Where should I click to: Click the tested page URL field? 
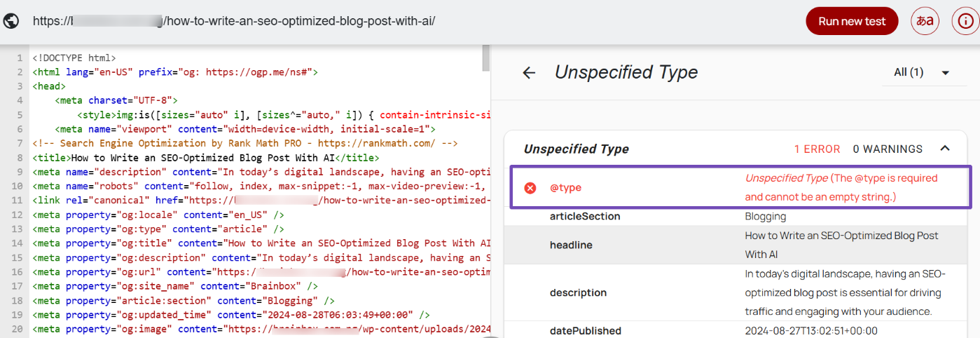[234, 21]
